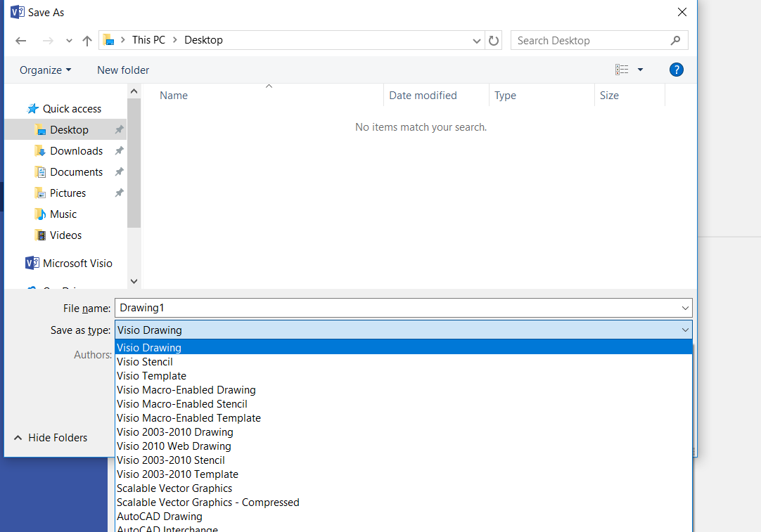Click pin icon beside Downloads
The width and height of the screenshot is (761, 532).
pyautogui.click(x=119, y=151)
